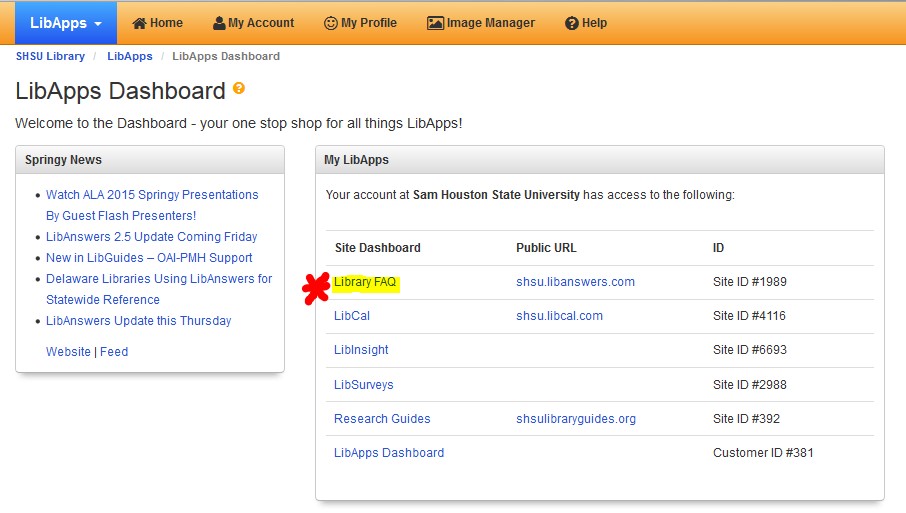
Task: Click Sam Houston State University text
Action: [496, 195]
